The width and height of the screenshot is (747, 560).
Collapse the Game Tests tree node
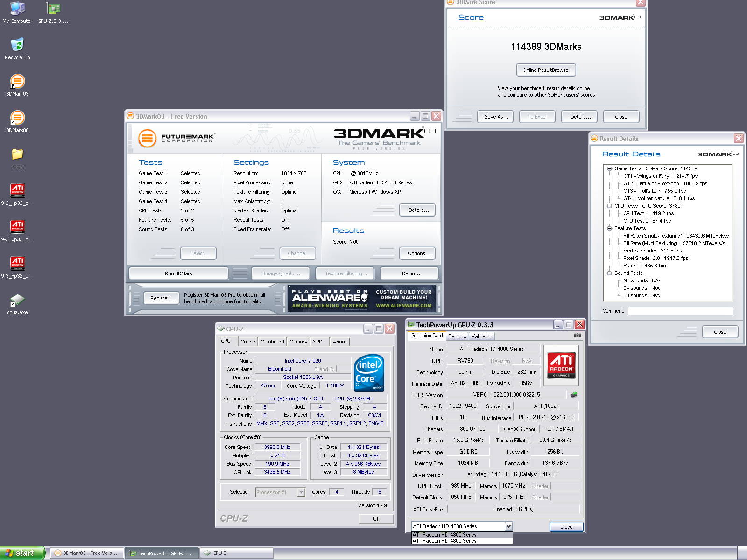pos(609,168)
